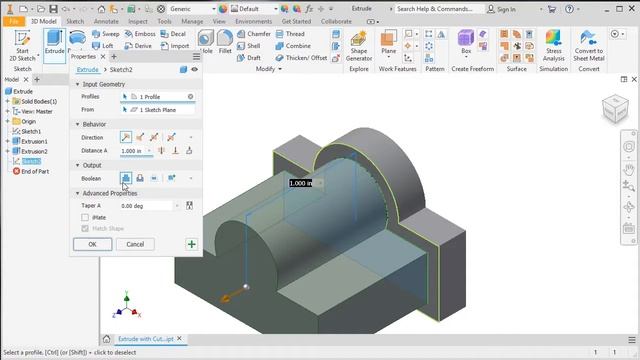The image size is (640, 360).
Task: Create a work Plane
Action: tap(389, 43)
